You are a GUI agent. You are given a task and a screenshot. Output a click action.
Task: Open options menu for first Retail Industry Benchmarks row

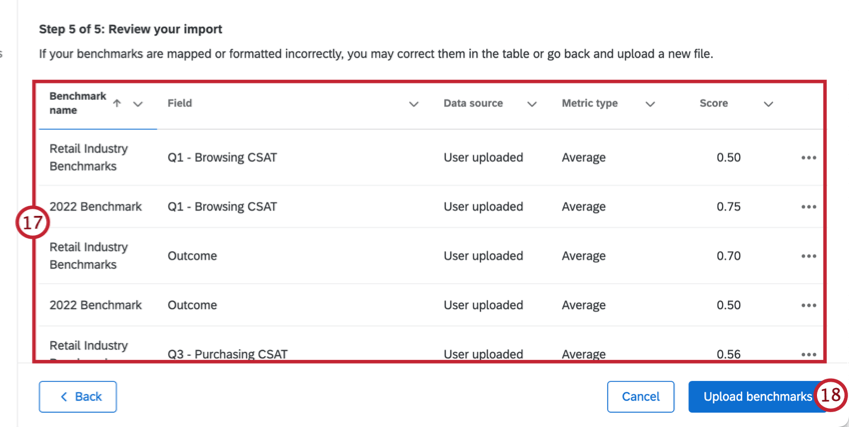pyautogui.click(x=808, y=158)
